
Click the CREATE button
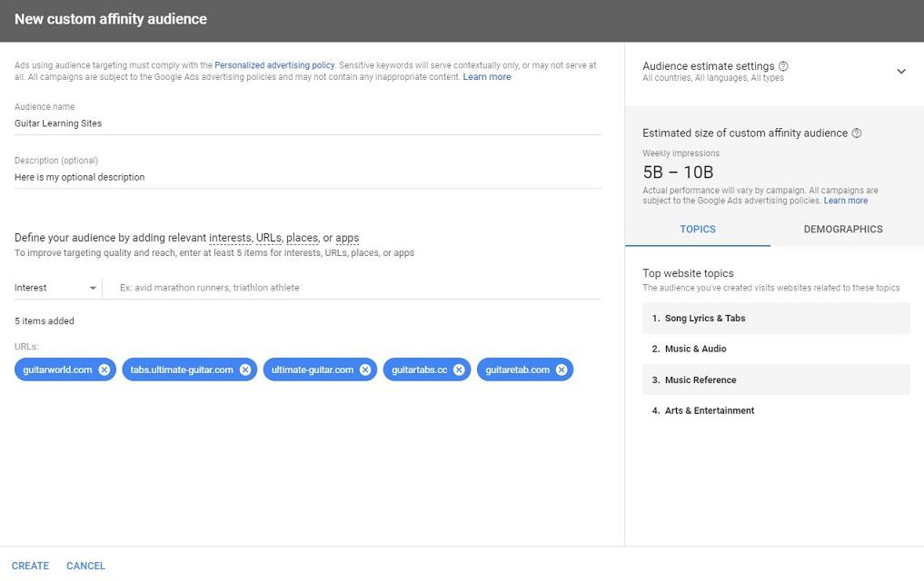pos(30,565)
